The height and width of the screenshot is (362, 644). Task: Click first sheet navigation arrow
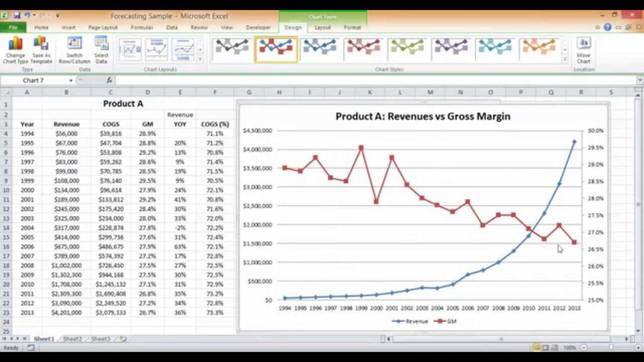[x=4, y=339]
